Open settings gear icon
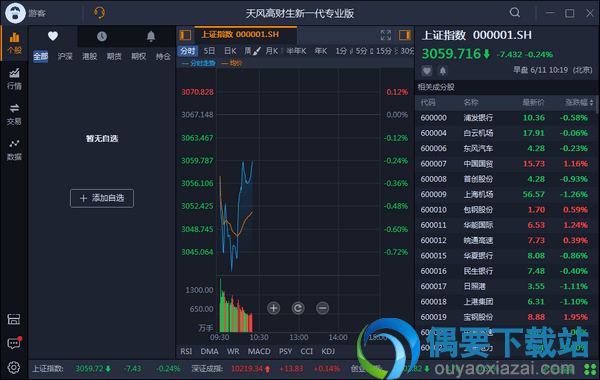Image resolution: width=600 pixels, height=380 pixels. point(14,367)
